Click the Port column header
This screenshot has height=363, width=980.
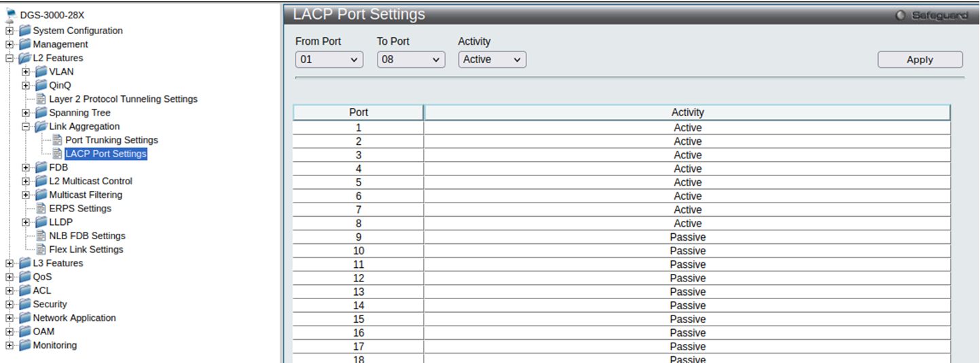358,112
